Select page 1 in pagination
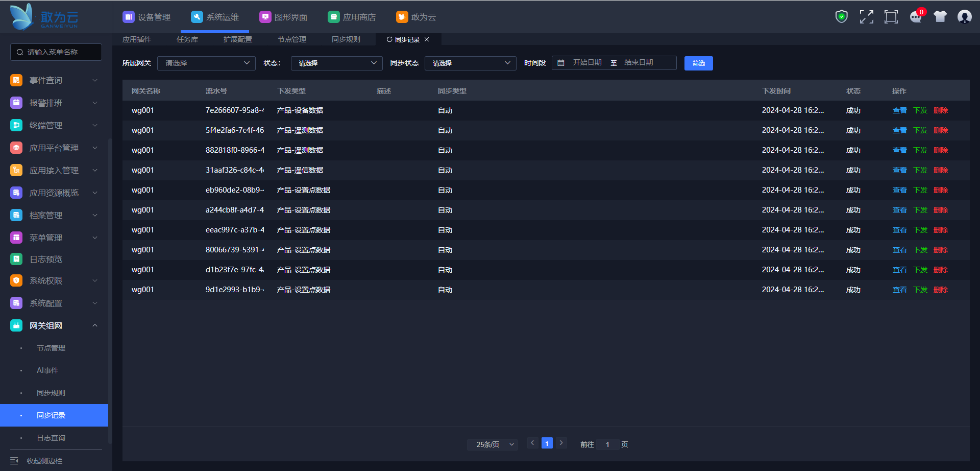The image size is (980, 471). pos(547,443)
